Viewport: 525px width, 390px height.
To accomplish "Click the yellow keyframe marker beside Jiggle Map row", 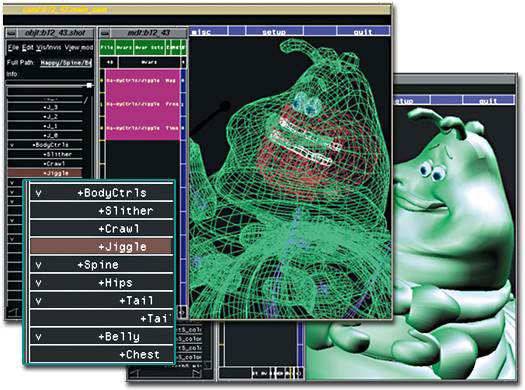I will [102, 81].
